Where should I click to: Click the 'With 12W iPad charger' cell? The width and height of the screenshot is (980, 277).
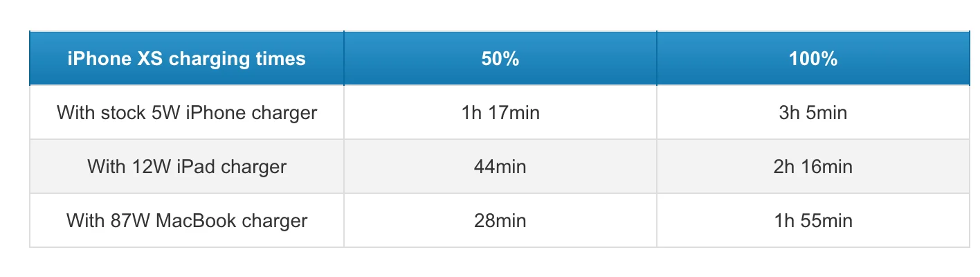[187, 166]
